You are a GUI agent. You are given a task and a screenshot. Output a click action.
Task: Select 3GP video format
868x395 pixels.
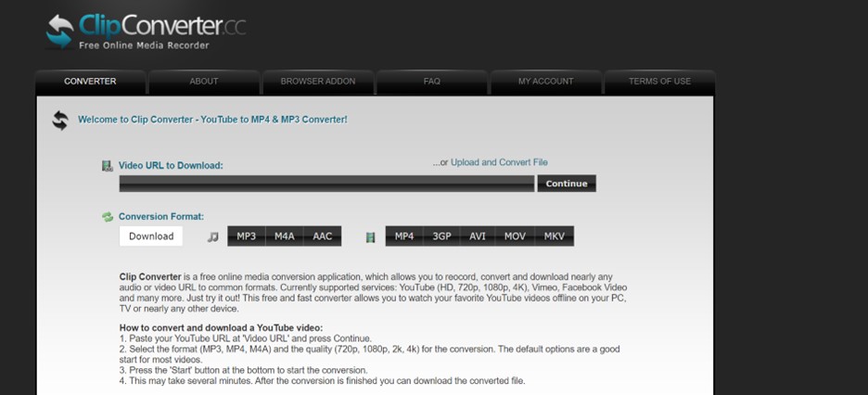(x=441, y=236)
